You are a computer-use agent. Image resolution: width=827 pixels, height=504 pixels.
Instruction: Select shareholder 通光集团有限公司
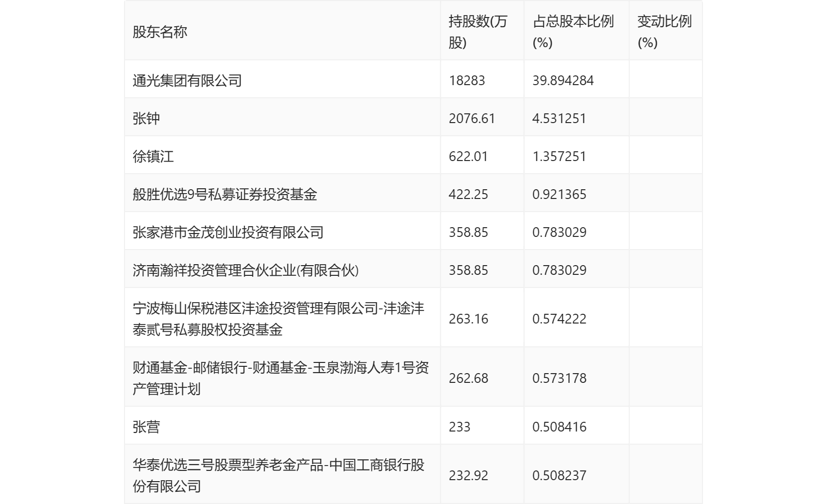(x=187, y=80)
